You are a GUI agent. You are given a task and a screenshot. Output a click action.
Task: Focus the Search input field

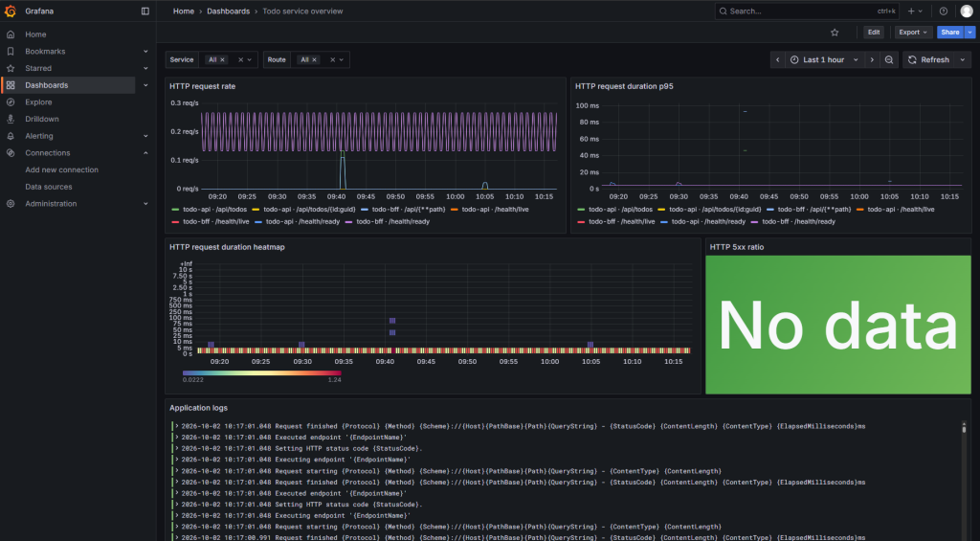click(806, 11)
